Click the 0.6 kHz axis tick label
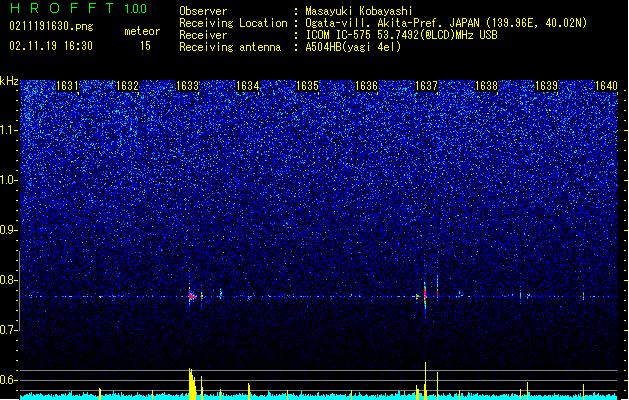Image resolution: width=629 pixels, height=400 pixels. [x=8, y=380]
